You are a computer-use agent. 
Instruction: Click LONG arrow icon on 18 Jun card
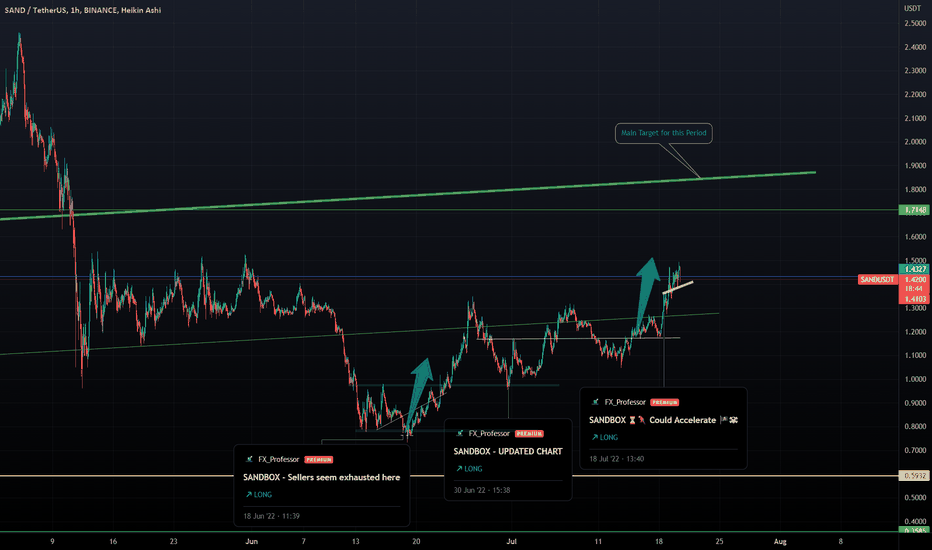click(x=248, y=495)
